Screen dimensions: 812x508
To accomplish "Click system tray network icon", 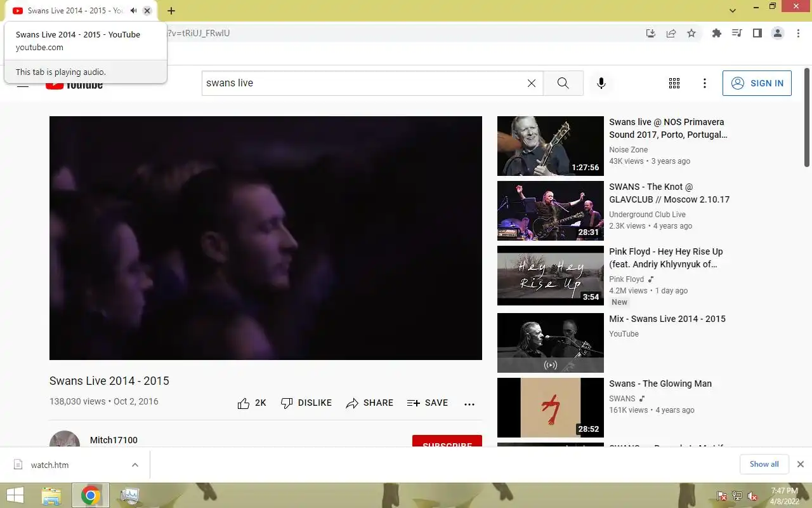I will [737, 496].
